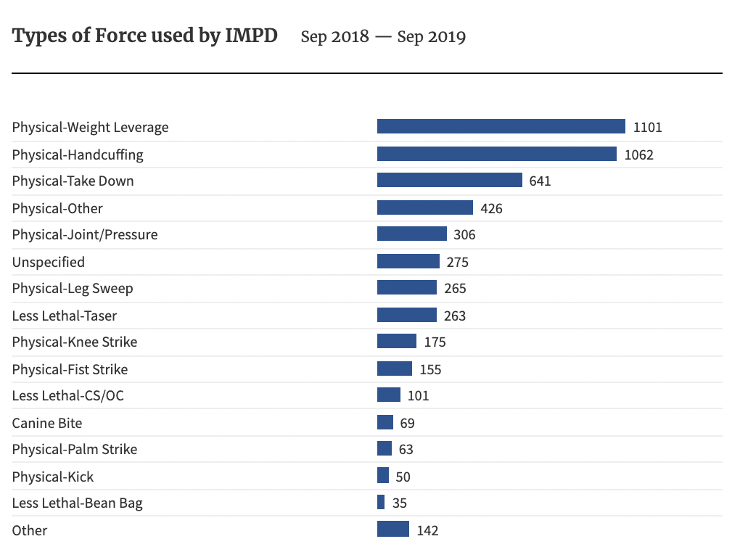The image size is (740, 560).
Task: Click the 'Sep 2018 — Sep 2019' date range
Action: [383, 37]
